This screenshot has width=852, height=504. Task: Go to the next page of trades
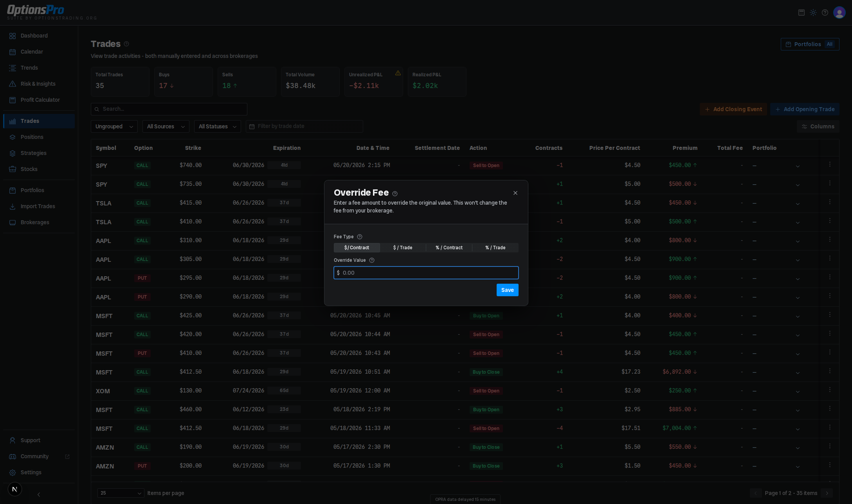coord(827,493)
